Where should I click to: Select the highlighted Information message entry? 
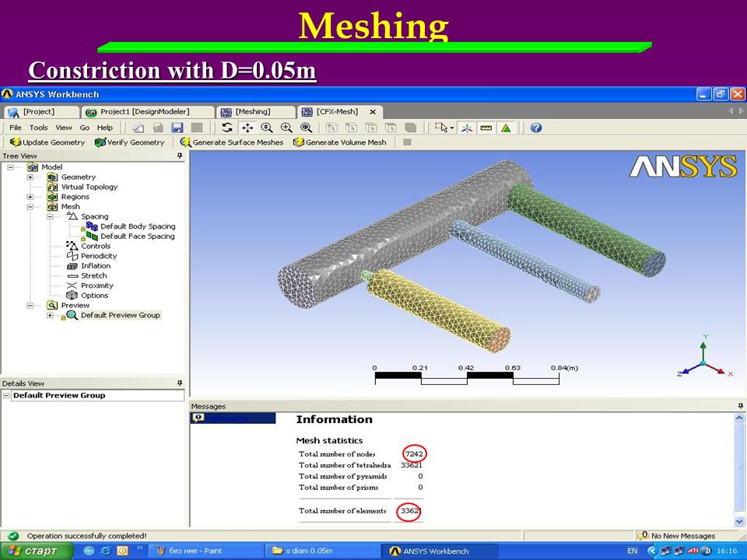click(233, 418)
